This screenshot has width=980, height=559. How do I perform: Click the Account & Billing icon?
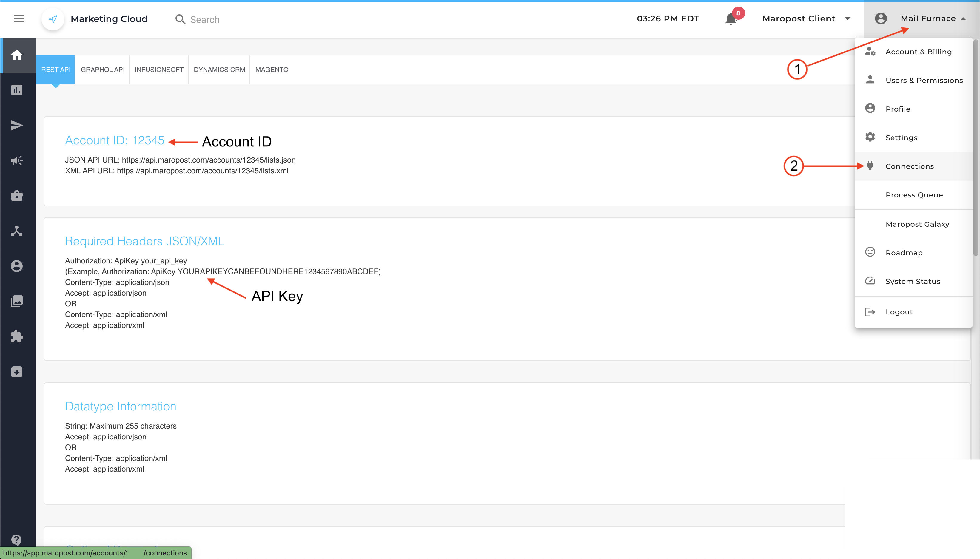pyautogui.click(x=870, y=51)
